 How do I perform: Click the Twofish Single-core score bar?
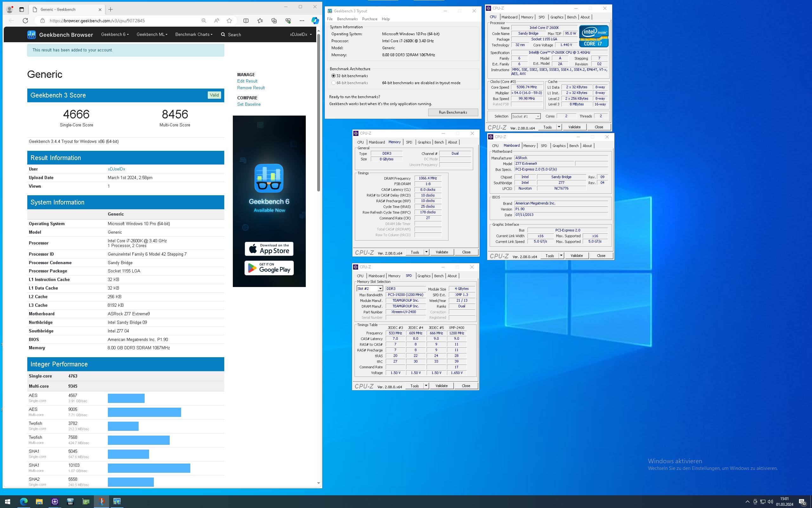[123, 426]
